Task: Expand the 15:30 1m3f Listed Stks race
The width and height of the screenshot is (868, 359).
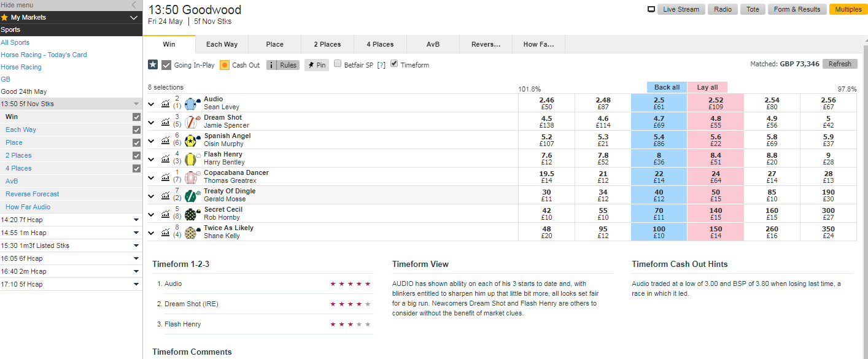Action: coord(136,245)
